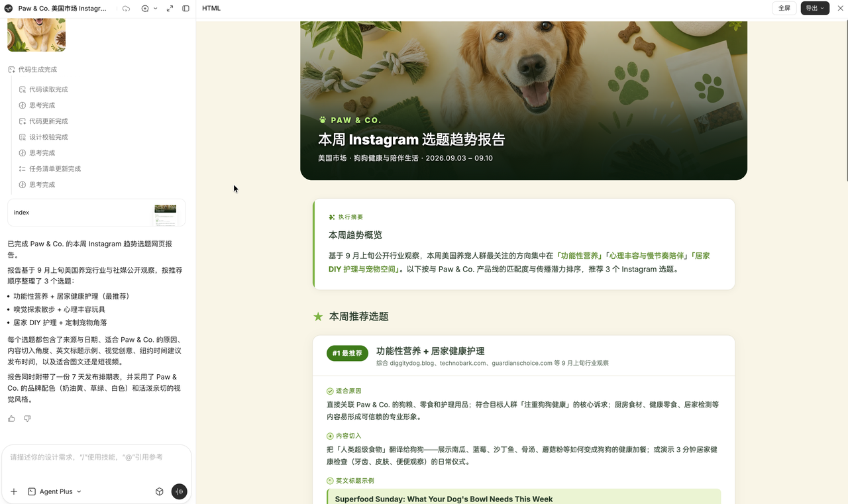Click the 执行摘要 sparkle icon
This screenshot has width=848, height=504.
(x=332, y=217)
